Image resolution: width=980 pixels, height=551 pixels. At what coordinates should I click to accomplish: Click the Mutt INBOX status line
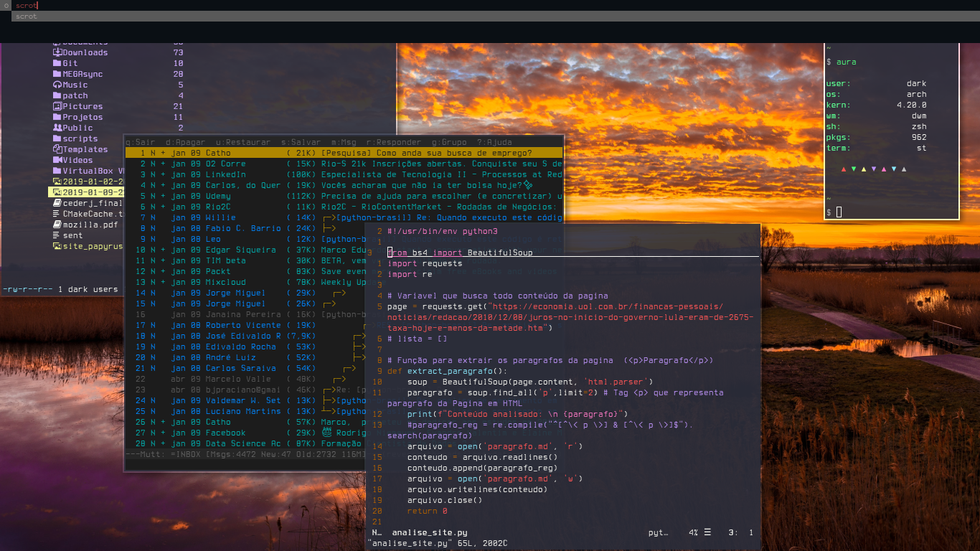coord(245,454)
